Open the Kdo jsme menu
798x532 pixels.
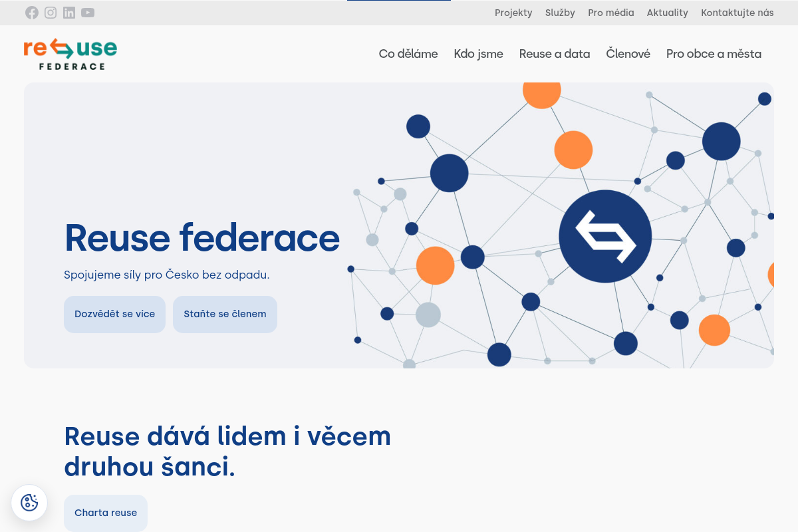pyautogui.click(x=479, y=54)
